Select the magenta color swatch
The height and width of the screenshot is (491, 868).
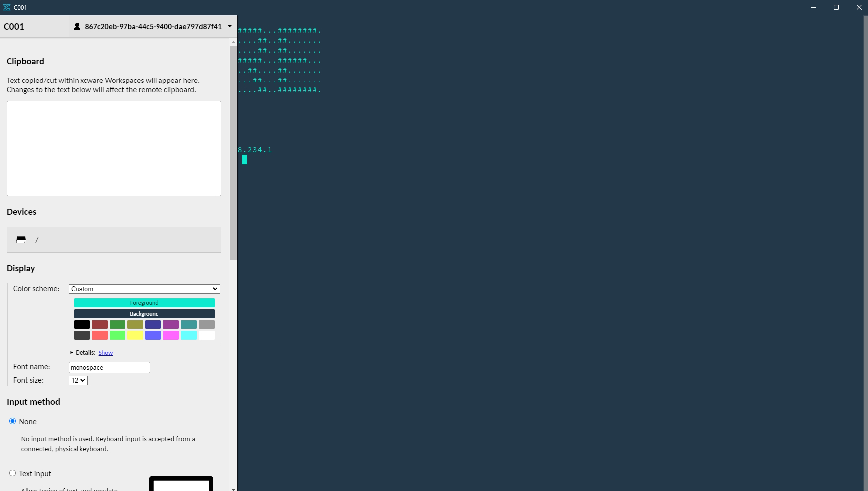170,335
